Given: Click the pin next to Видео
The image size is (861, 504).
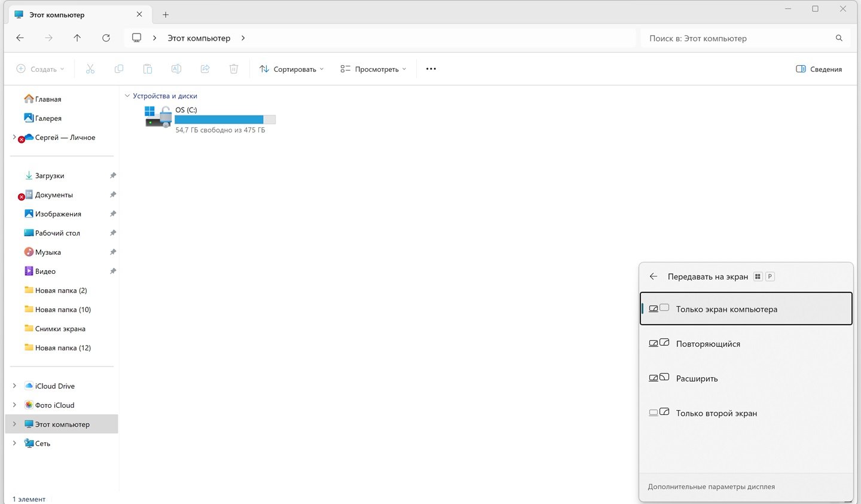Looking at the screenshot, I should coord(113,271).
